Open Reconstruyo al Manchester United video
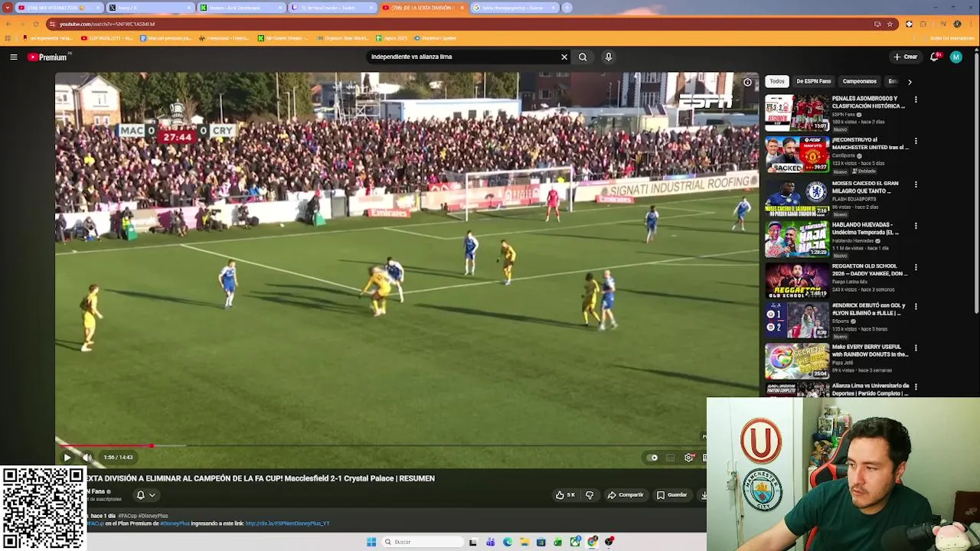This screenshot has width=980, height=551. click(797, 155)
